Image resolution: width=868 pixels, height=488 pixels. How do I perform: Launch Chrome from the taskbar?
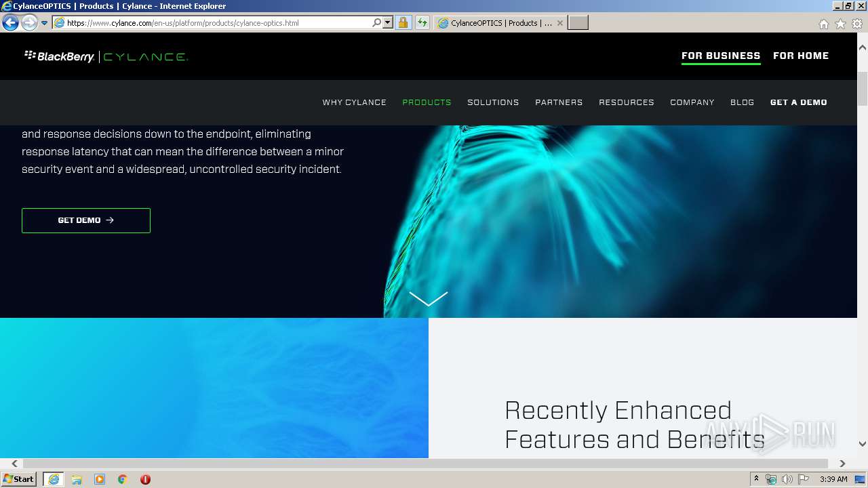[x=123, y=479]
